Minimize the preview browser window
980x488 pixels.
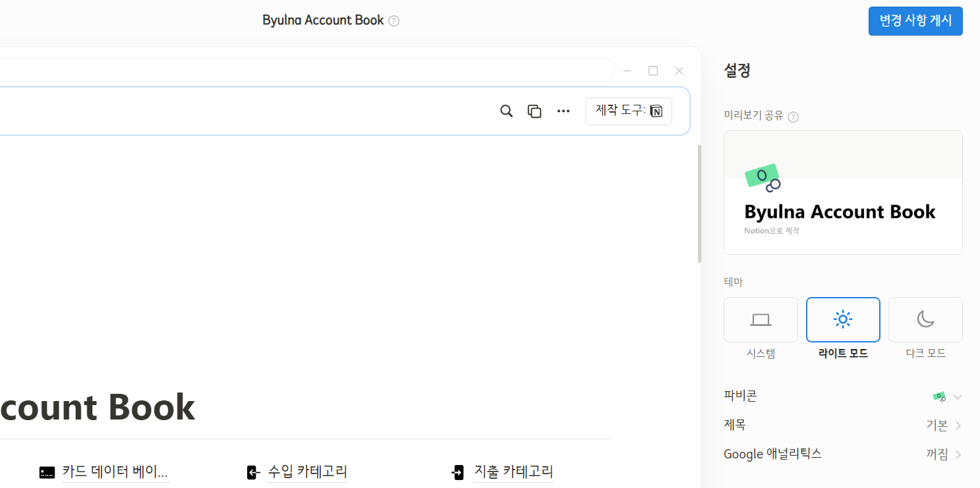point(627,70)
